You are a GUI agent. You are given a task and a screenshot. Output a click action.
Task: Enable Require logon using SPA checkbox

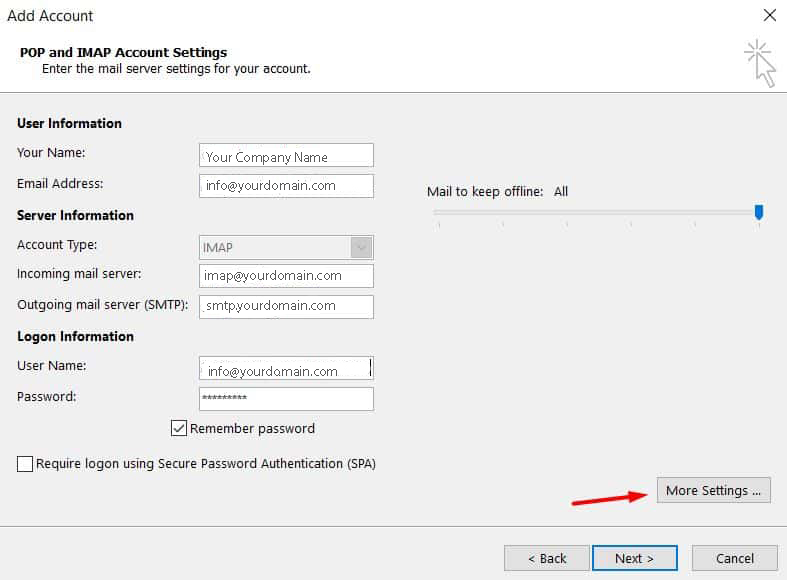(x=25, y=464)
